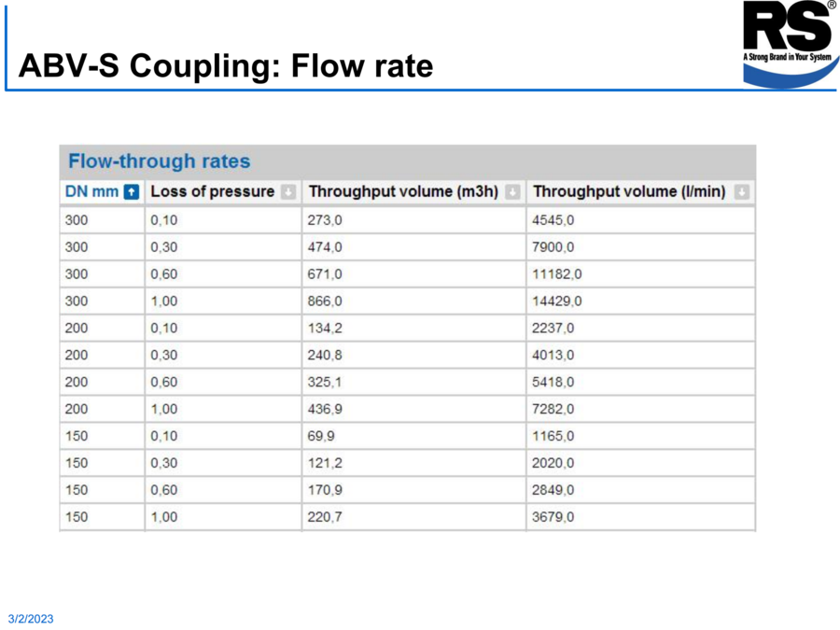Click sort arrow beside Throughput volume (m3h)
The width and height of the screenshot is (840, 630).
tap(512, 191)
